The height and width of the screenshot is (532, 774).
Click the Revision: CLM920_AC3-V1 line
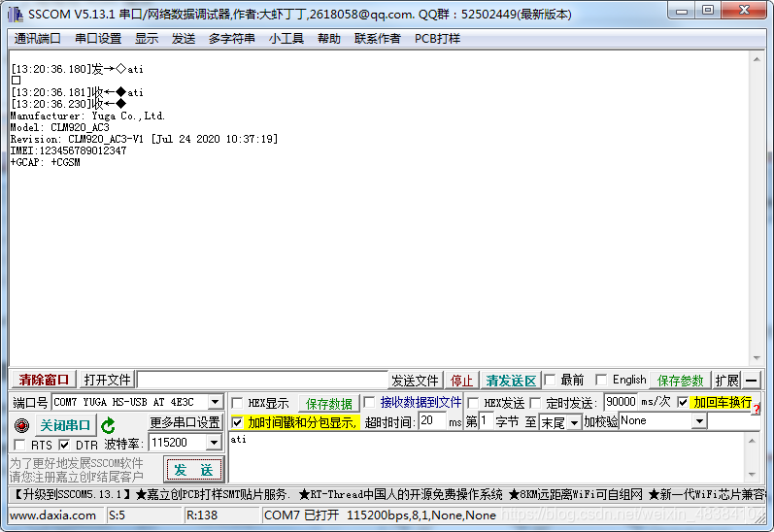point(144,139)
